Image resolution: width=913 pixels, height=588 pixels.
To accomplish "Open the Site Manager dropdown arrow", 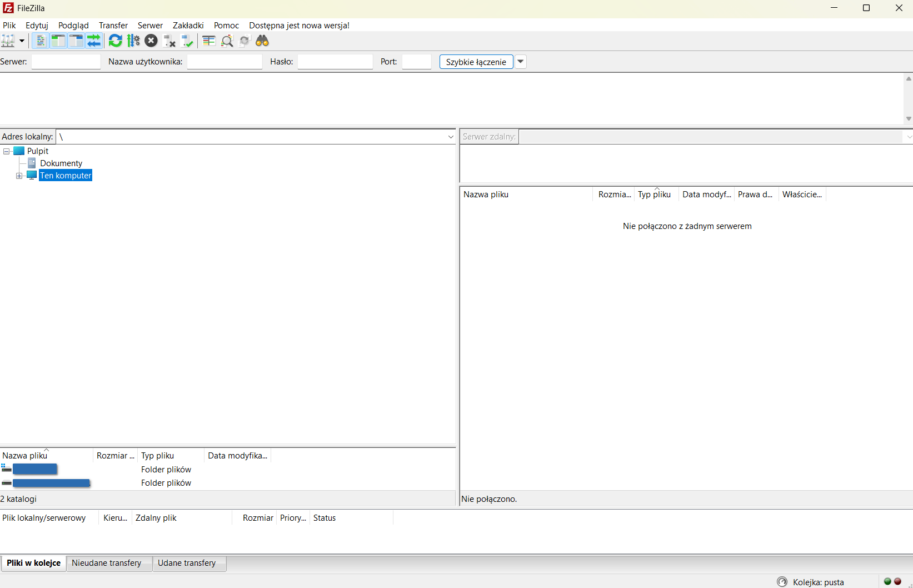I will pos(22,41).
